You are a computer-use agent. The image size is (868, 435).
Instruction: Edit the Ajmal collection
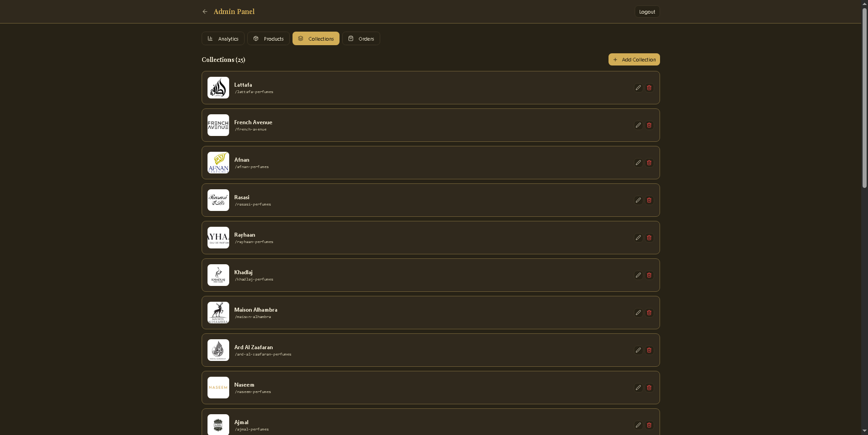[x=638, y=425]
